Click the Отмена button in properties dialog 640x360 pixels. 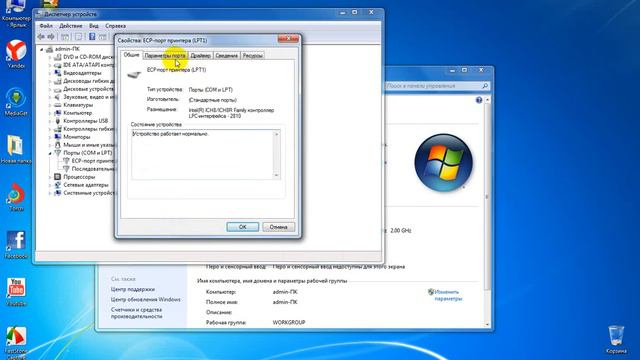(x=278, y=227)
